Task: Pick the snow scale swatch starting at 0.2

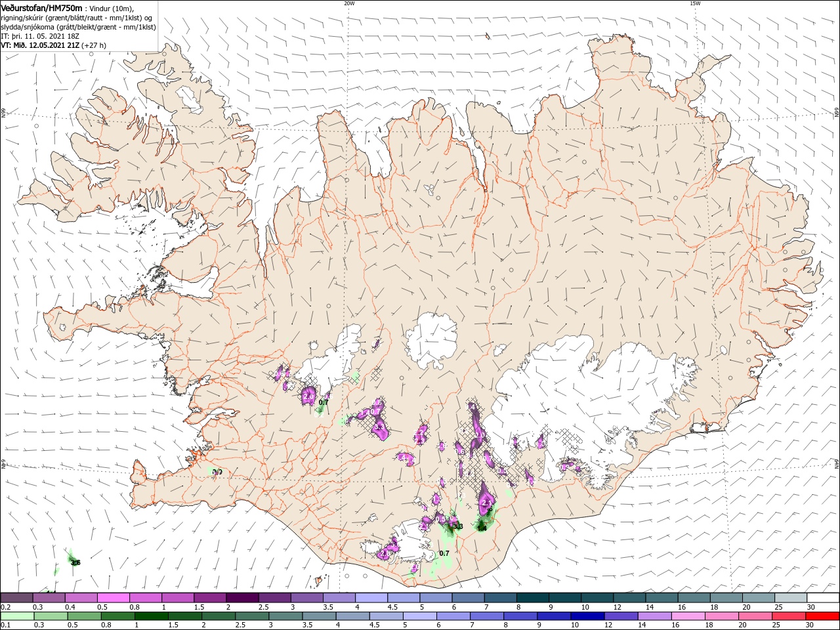Action: click(16, 597)
